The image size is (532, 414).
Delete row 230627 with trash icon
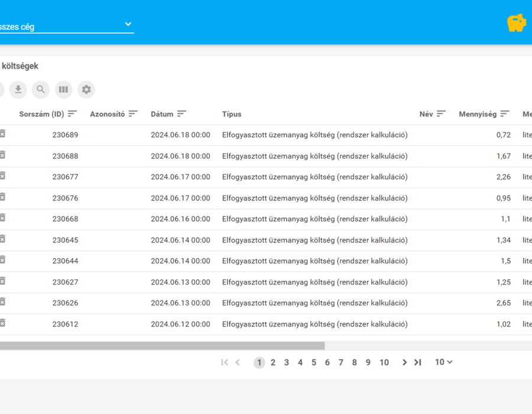(2, 281)
